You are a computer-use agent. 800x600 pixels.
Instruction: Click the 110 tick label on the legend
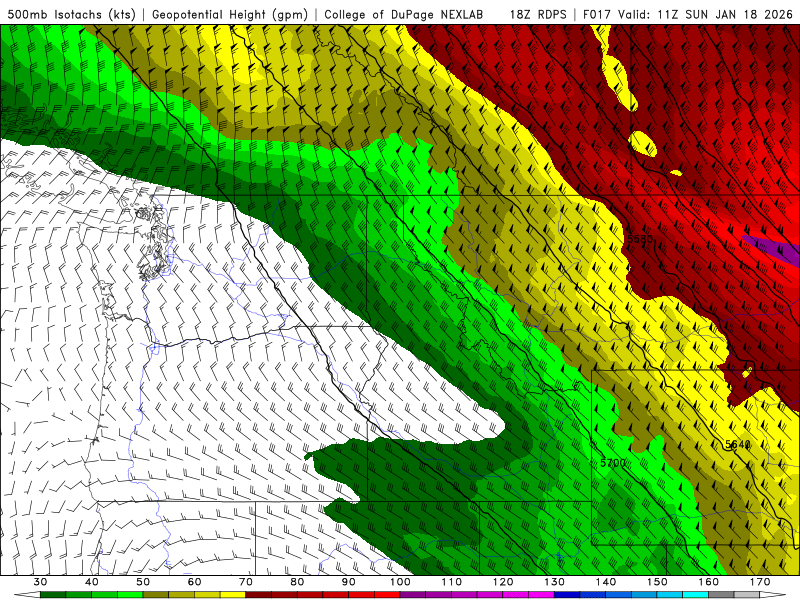452,582
